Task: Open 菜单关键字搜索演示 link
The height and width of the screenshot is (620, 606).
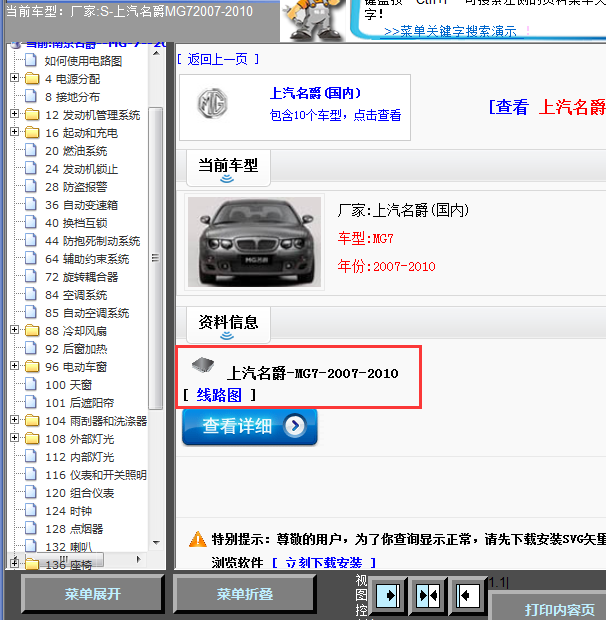Action: click(x=450, y=31)
